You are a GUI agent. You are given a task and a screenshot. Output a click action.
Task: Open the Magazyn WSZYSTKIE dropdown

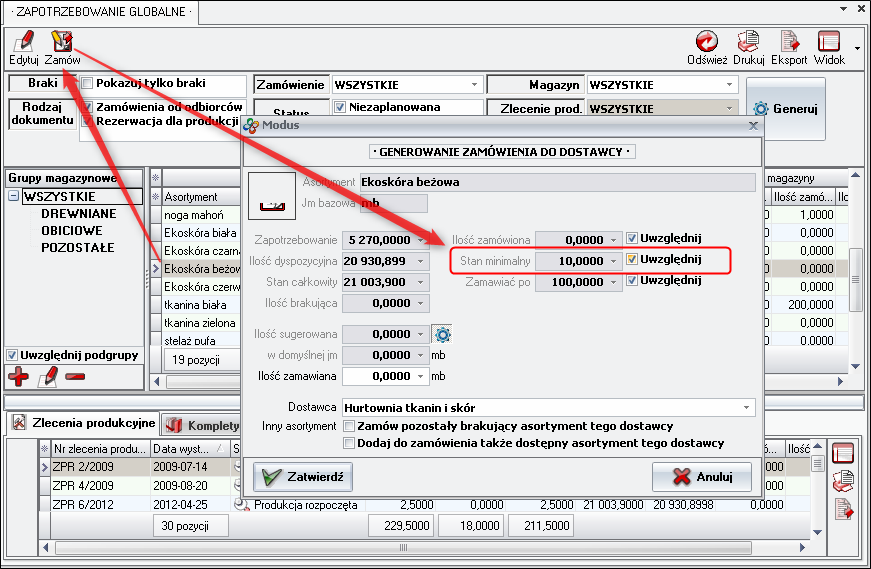coord(731,85)
